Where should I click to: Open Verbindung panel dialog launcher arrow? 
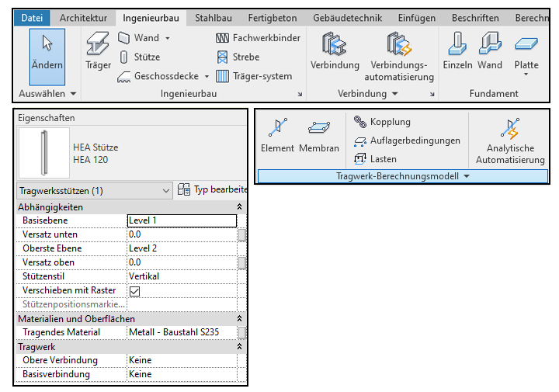(x=432, y=95)
